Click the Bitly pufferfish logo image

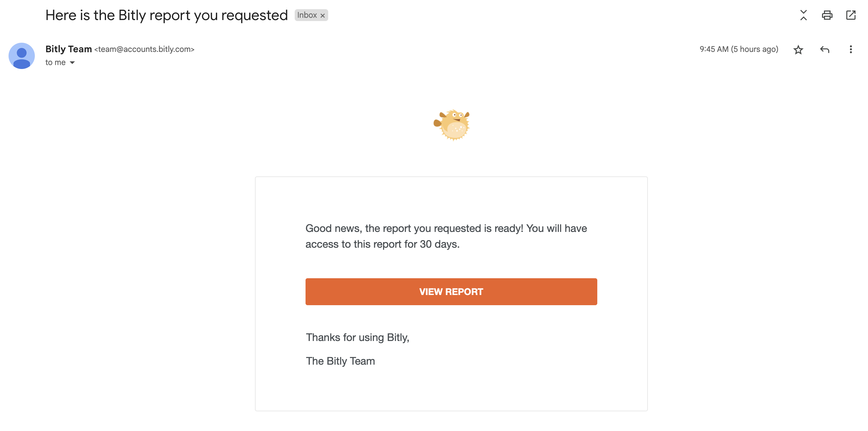(451, 125)
